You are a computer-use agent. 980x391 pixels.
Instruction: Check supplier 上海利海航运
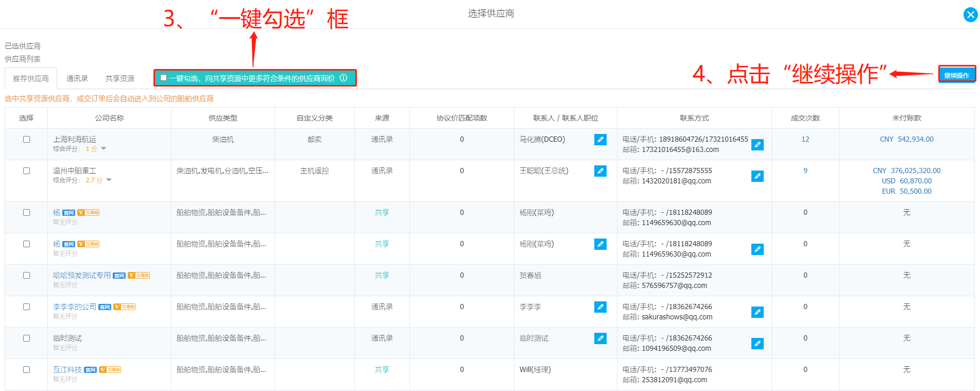click(26, 140)
